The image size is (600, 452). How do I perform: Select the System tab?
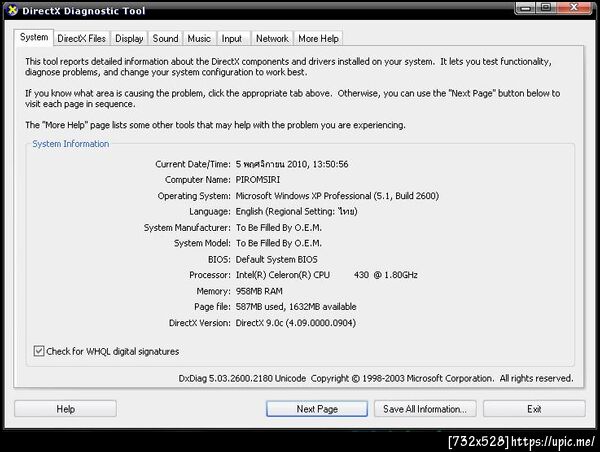(34, 37)
